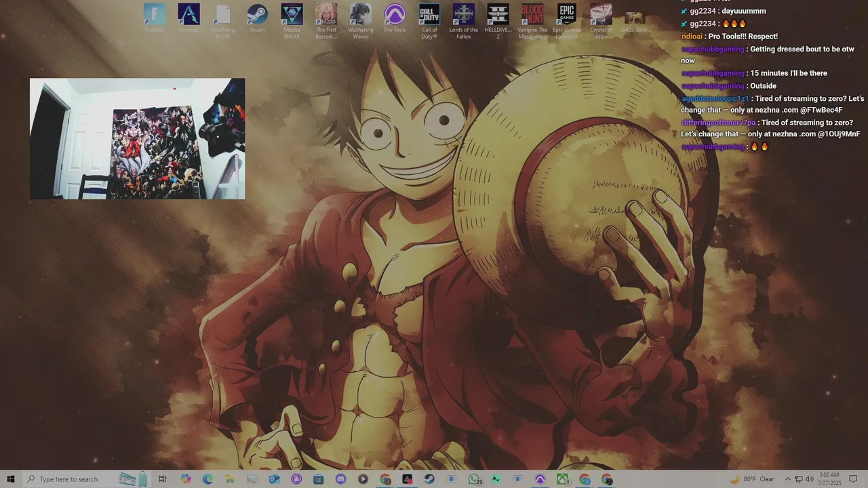This screenshot has height=488, width=868.
Task: Click chat message "Pro Tools!!! Respect!"
Action: pyautogui.click(x=743, y=36)
